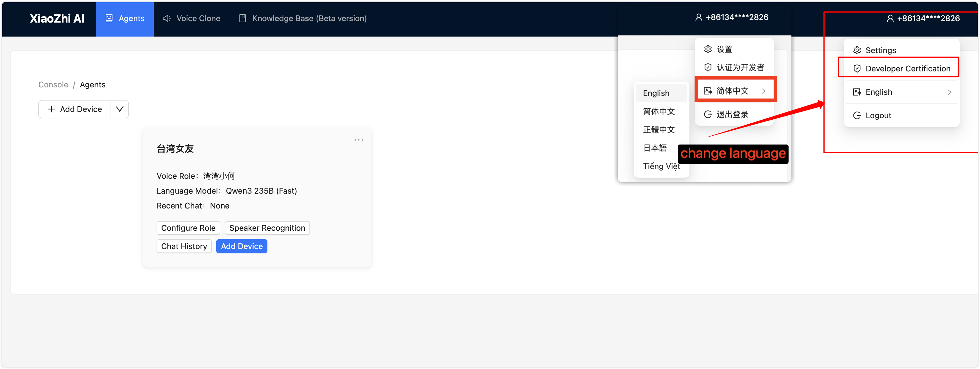Viewport: 980px width, 369px height.
Task: Click gear icon next to Settings
Action: [857, 50]
